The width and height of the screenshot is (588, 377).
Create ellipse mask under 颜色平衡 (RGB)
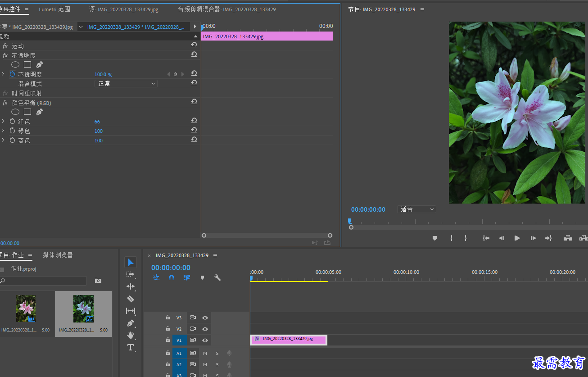click(x=15, y=112)
